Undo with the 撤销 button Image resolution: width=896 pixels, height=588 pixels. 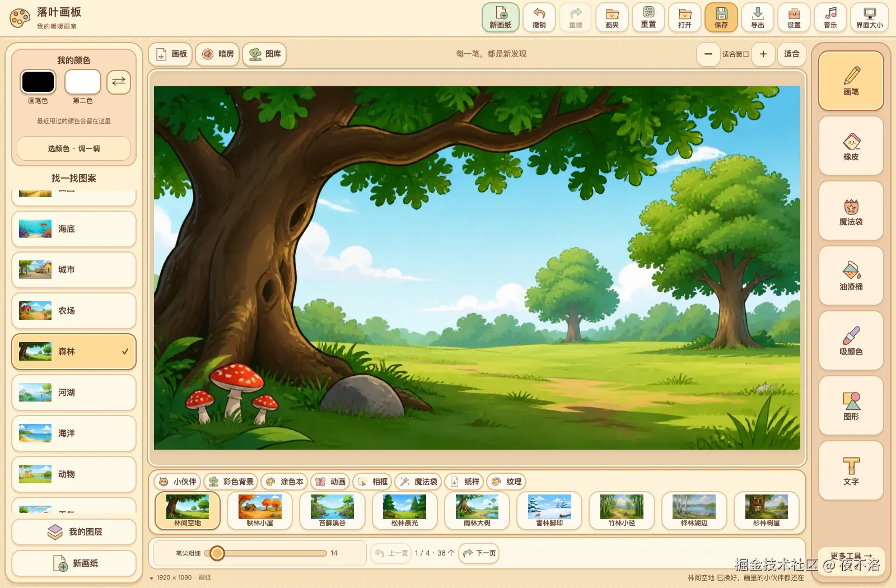tap(539, 17)
